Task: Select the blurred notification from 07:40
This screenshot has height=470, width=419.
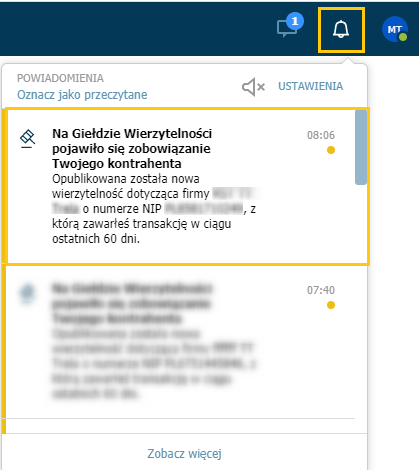Action: click(x=180, y=342)
